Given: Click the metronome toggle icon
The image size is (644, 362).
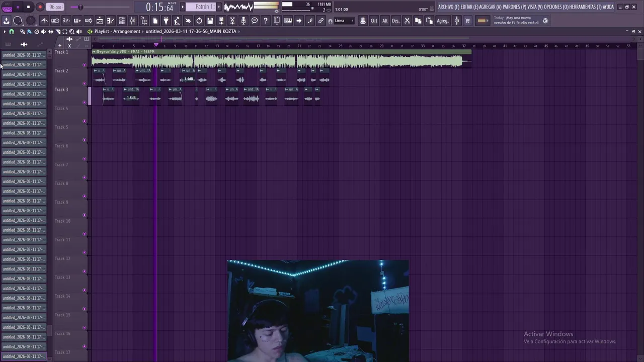Looking at the screenshot, I should (x=44, y=21).
